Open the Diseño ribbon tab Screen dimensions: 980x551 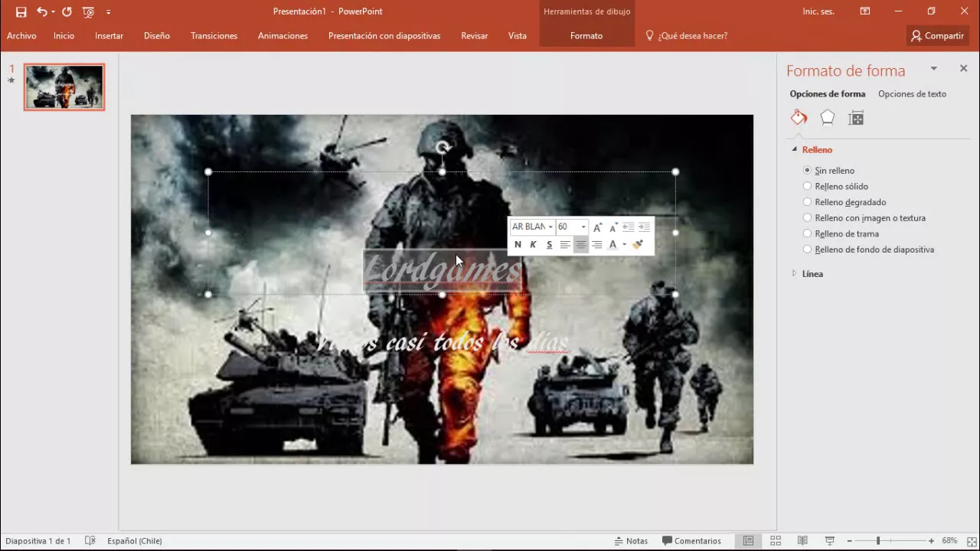tap(157, 36)
